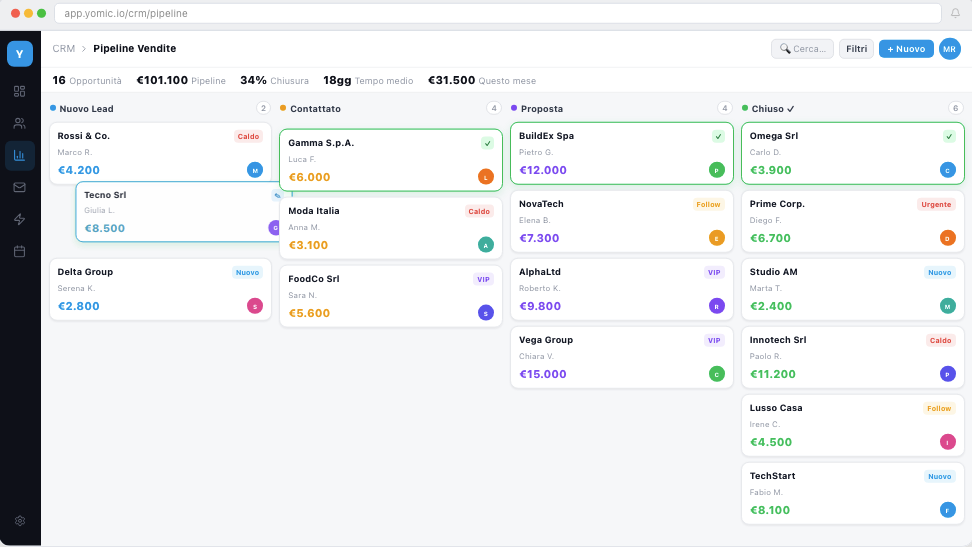
Task: Click avatar S on Delta Group card
Action: pyautogui.click(x=255, y=306)
